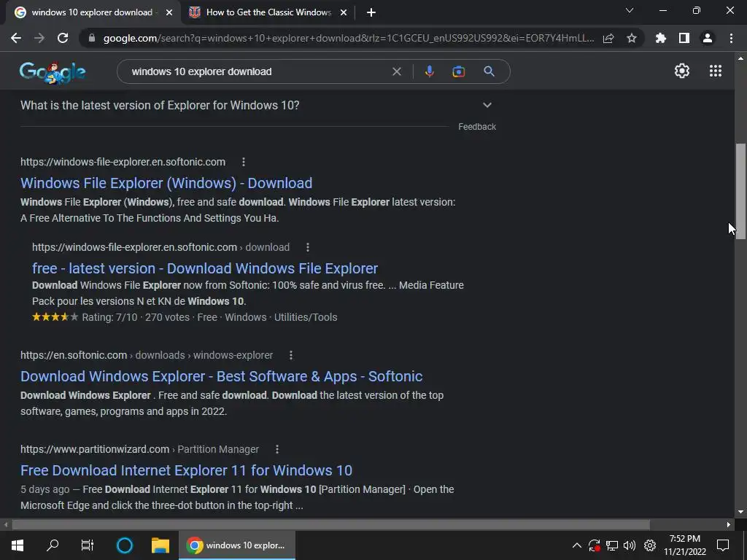Click the horizontal scrollbar thumb
This screenshot has height=560, width=747.
pos(330,525)
